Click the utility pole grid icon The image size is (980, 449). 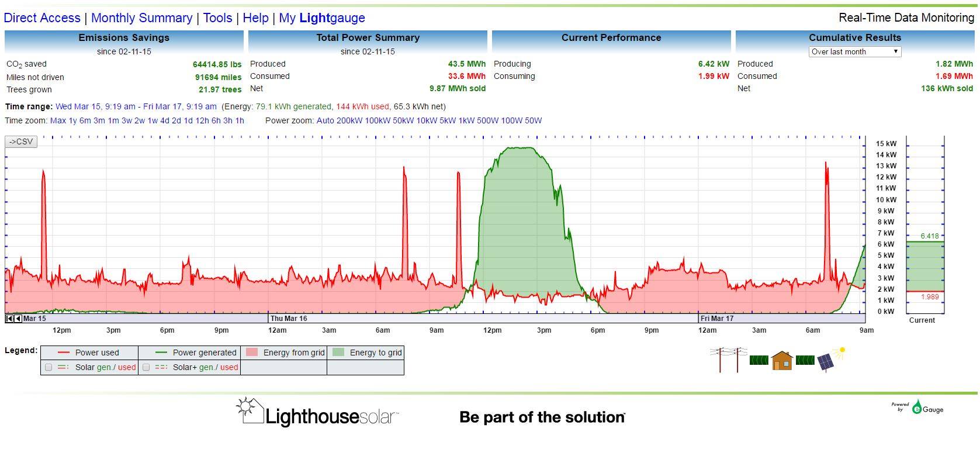(x=728, y=360)
